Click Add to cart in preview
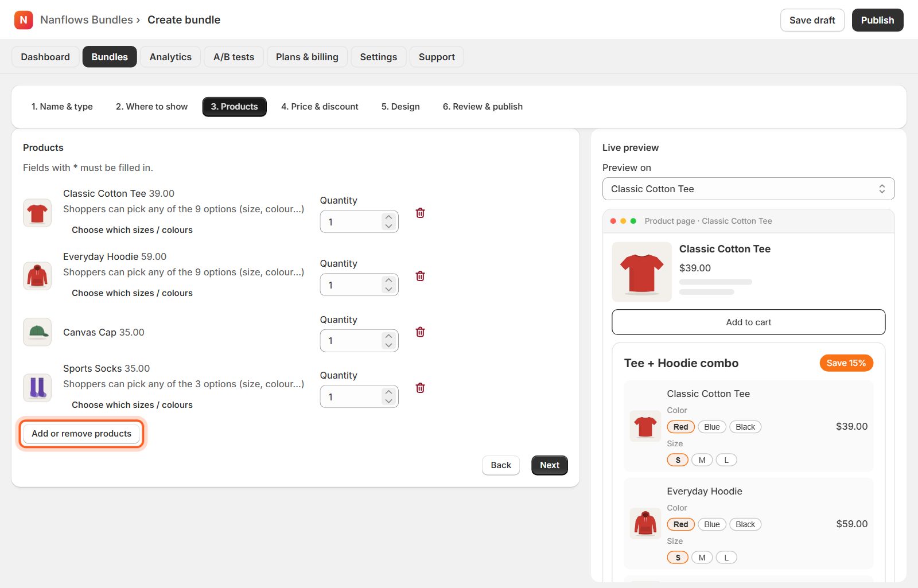This screenshot has width=918, height=588. point(748,322)
